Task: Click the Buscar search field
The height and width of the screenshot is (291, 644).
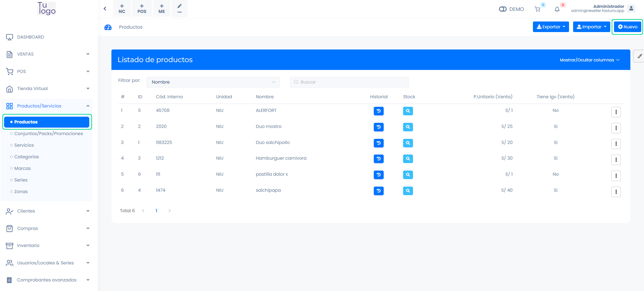Action: click(x=349, y=82)
